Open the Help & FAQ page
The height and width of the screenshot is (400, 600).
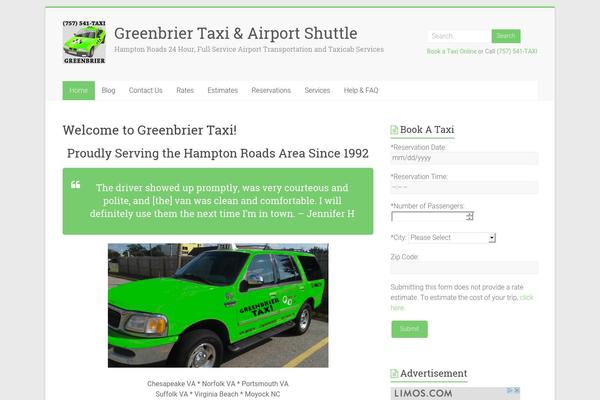pos(361,90)
